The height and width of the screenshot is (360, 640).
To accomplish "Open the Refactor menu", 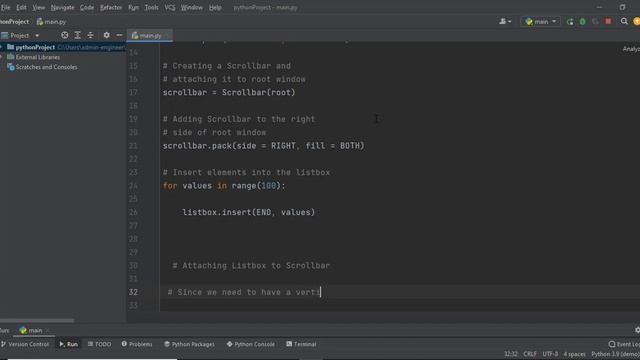I will pyautogui.click(x=111, y=7).
